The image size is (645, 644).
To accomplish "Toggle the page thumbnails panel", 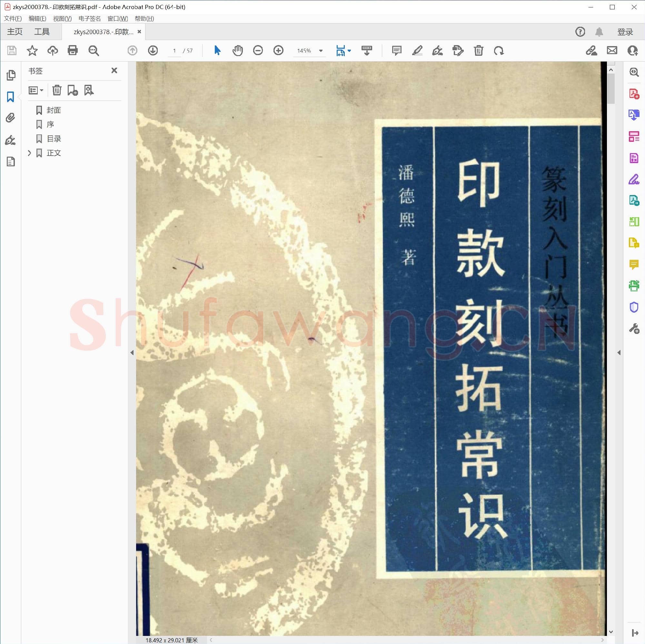I will pyautogui.click(x=10, y=75).
